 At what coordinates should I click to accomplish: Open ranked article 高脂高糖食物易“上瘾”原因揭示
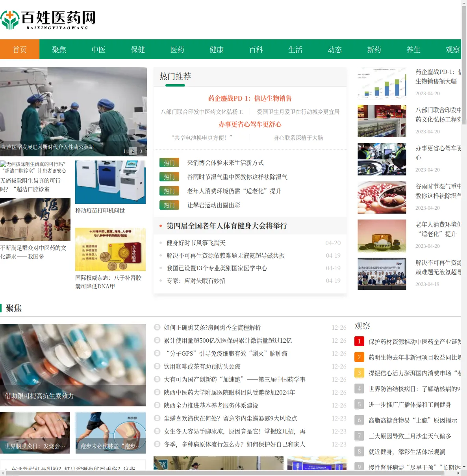(413, 420)
